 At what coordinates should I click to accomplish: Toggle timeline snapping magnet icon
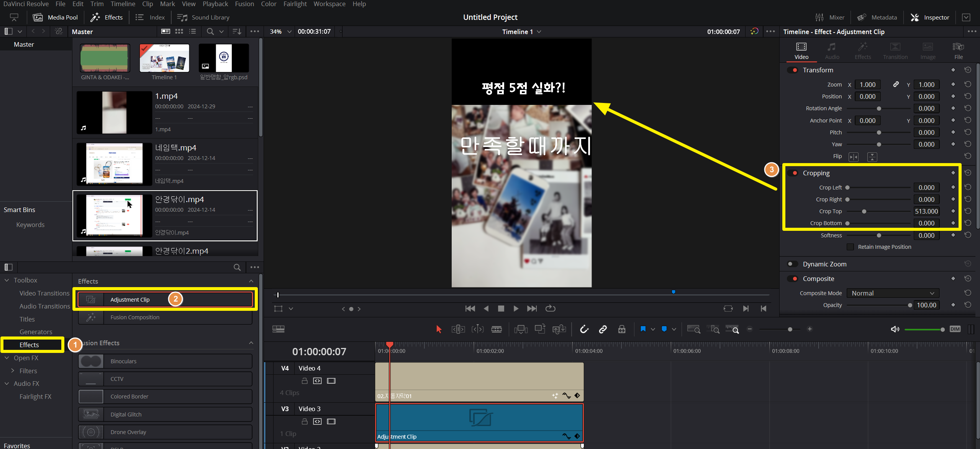584,329
